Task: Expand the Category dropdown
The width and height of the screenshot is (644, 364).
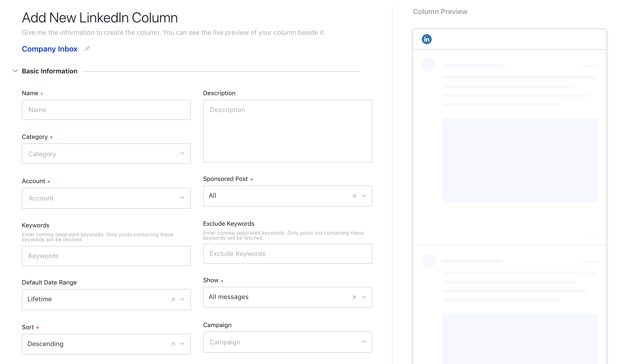Action: pos(107,153)
